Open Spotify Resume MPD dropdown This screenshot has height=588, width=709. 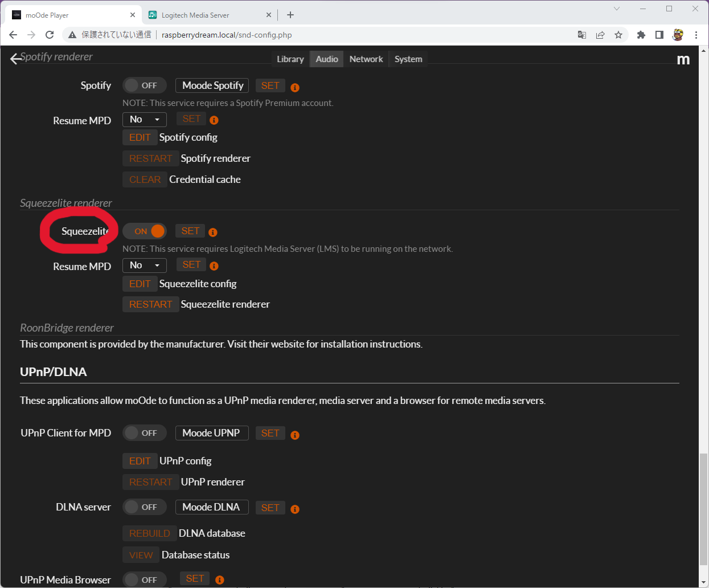[145, 120]
